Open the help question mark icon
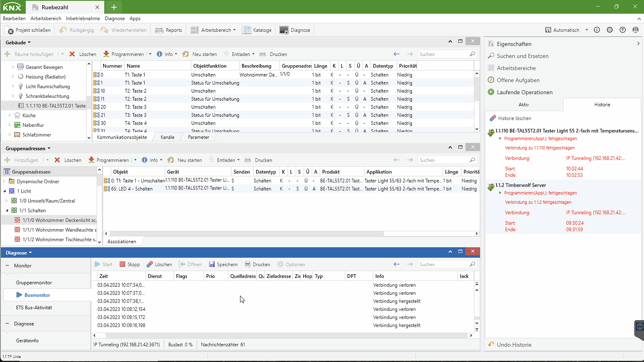 (623, 30)
